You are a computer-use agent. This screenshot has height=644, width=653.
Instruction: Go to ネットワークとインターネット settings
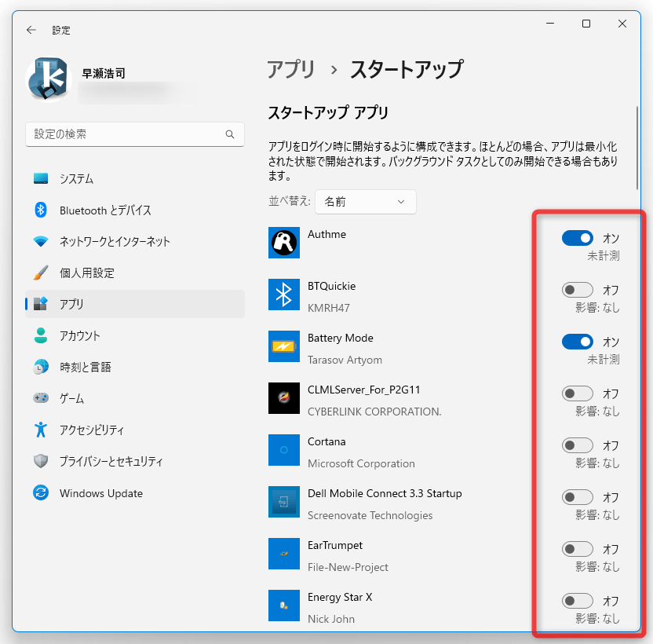pos(135,241)
